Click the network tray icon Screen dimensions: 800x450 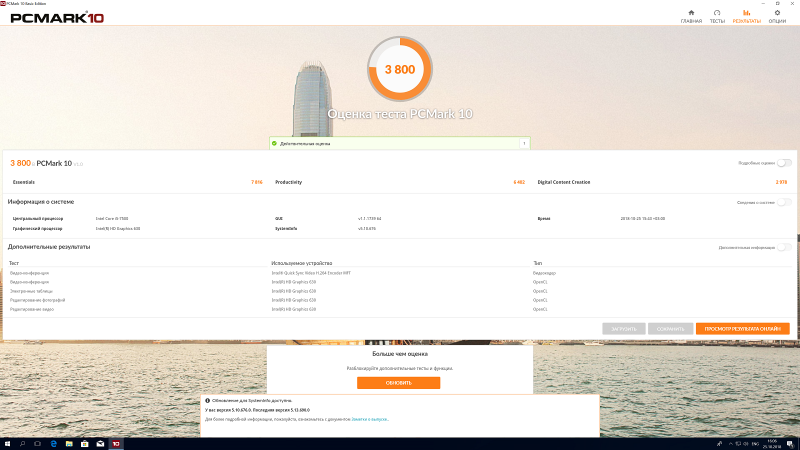coord(738,444)
